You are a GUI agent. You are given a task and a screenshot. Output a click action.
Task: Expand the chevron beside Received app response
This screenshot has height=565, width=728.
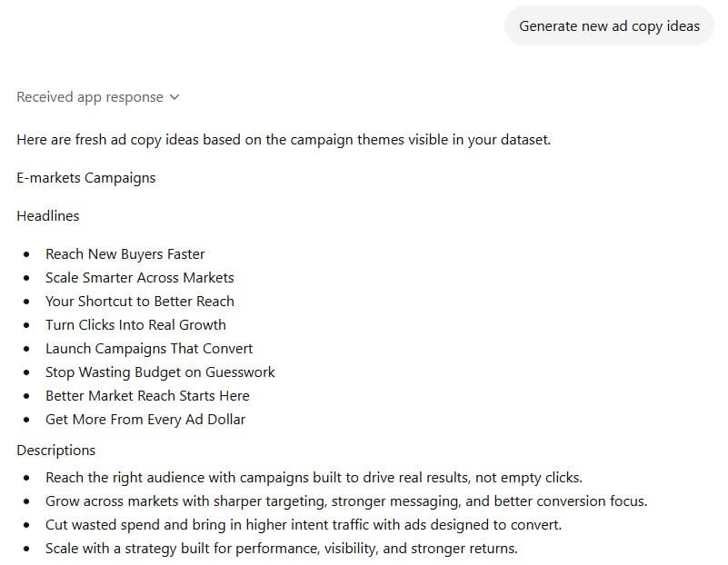coord(175,97)
